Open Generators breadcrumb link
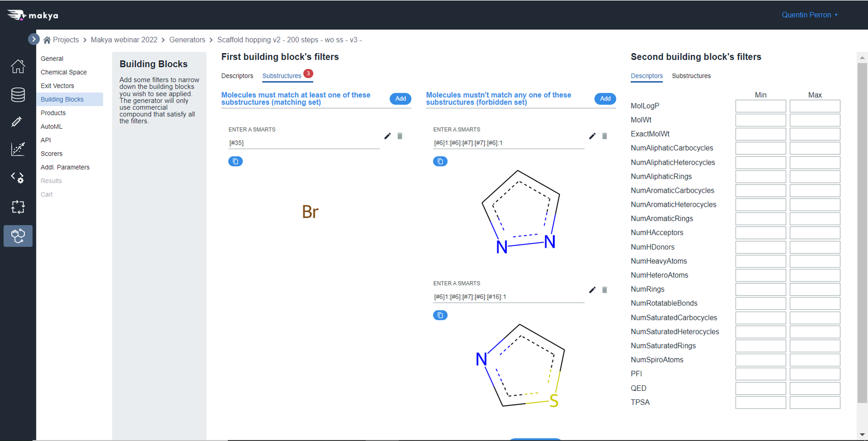 (x=187, y=40)
